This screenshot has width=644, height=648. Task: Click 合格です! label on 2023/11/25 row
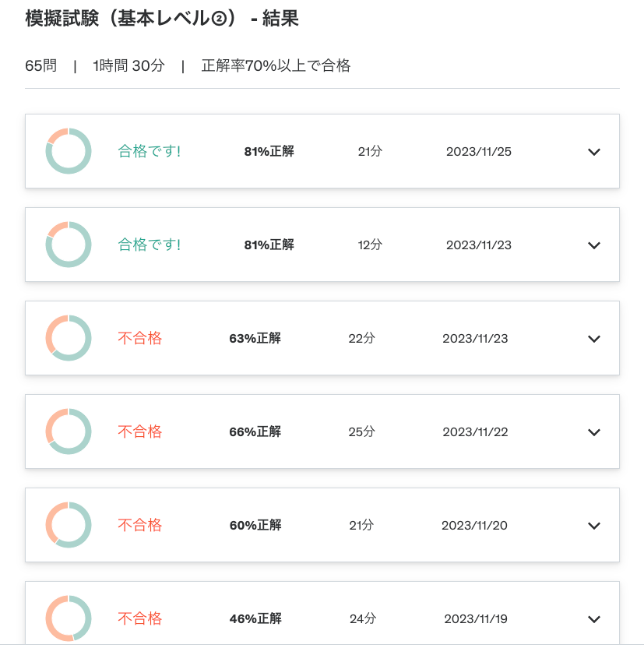149,151
